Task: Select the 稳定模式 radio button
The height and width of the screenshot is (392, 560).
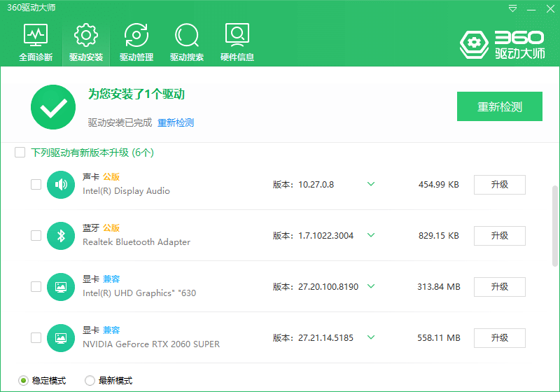Action: click(x=23, y=381)
